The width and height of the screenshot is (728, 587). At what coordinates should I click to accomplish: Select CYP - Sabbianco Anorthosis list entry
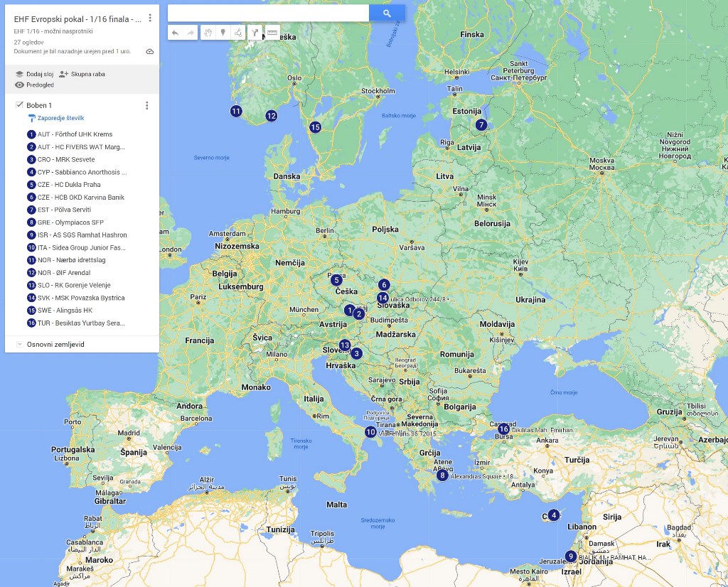(x=82, y=172)
